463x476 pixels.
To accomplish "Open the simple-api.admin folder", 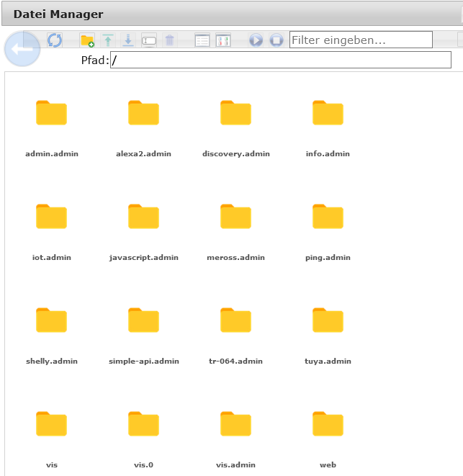I will (x=143, y=320).
